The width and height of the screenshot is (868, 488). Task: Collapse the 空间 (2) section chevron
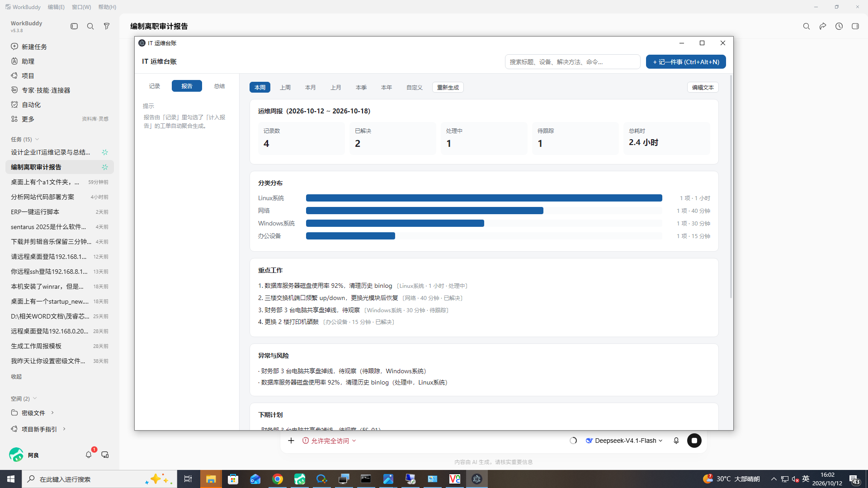click(35, 399)
